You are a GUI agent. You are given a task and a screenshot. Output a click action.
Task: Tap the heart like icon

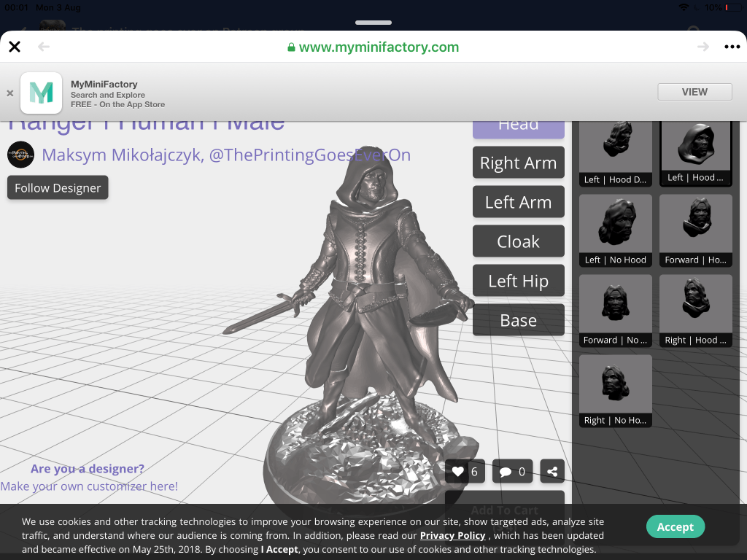point(458,472)
